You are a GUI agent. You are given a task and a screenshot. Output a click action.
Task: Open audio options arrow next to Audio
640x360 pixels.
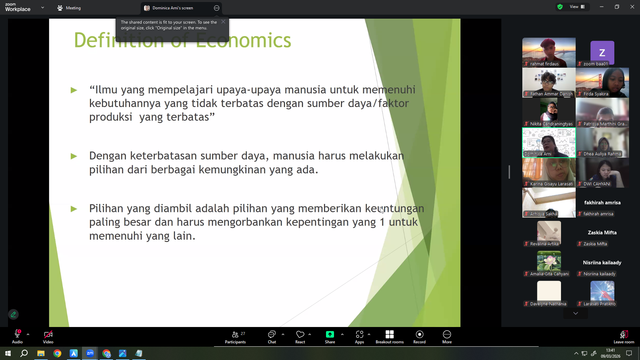pyautogui.click(x=28, y=334)
